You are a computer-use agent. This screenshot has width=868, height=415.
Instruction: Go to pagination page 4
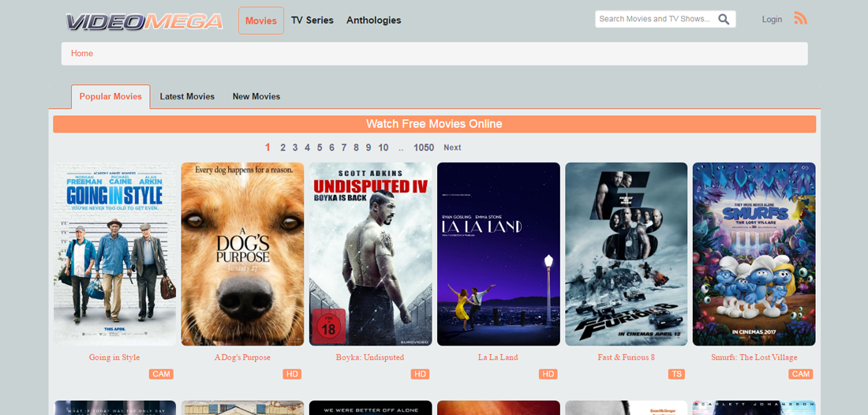tap(307, 148)
